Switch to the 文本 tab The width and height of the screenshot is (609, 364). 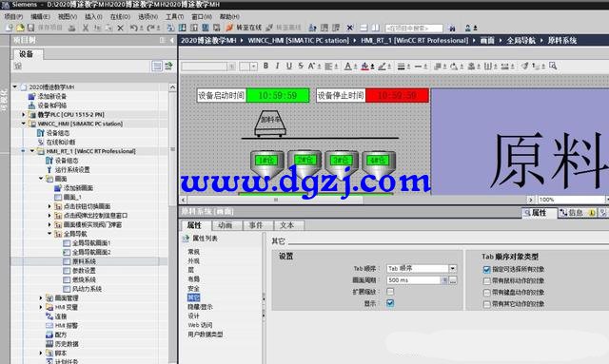point(287,225)
